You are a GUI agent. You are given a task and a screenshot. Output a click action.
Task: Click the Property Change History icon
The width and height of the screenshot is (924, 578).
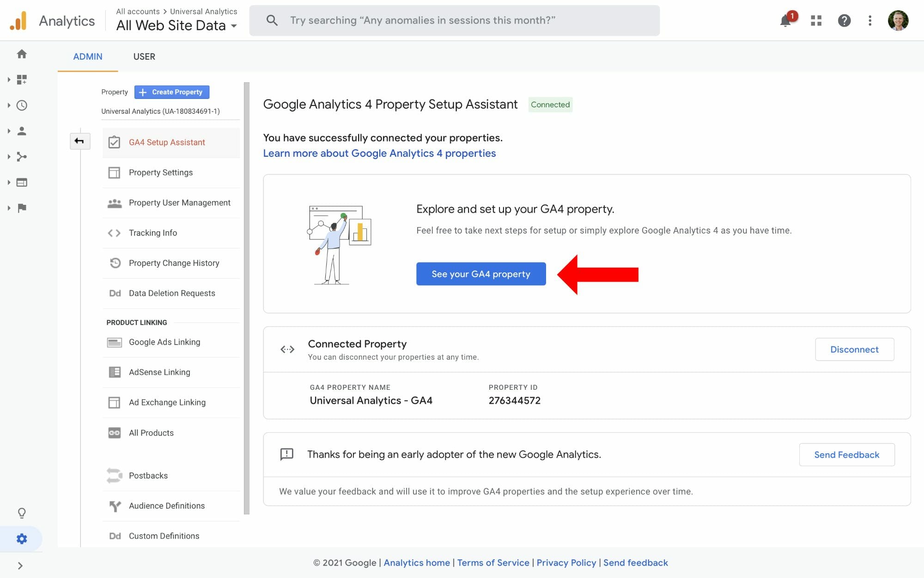point(115,263)
